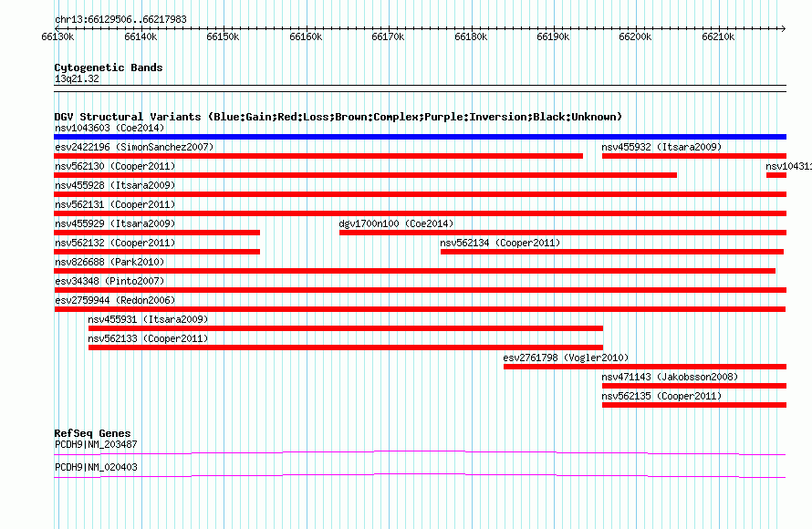Select the 13q21.32 cytogenetic band bar
This screenshot has width=812, height=529.
pos(420,88)
